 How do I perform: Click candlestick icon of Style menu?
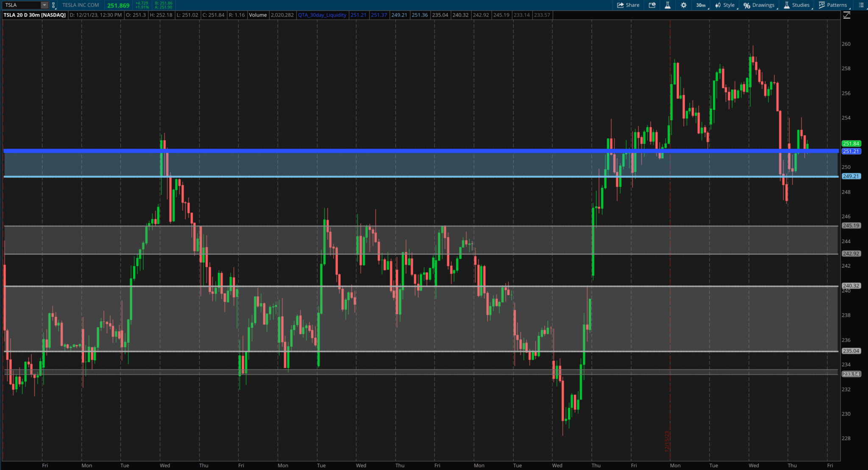click(x=718, y=5)
